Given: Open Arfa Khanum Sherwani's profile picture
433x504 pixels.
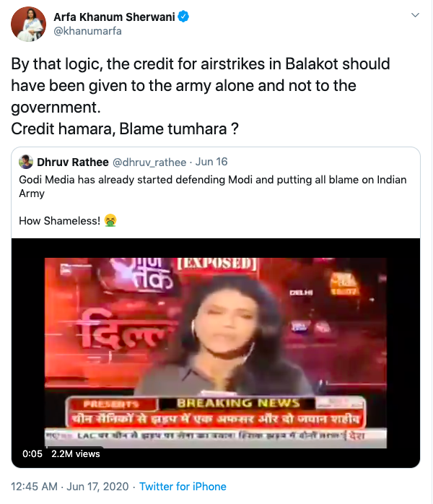Looking at the screenshot, I should 28,24.
